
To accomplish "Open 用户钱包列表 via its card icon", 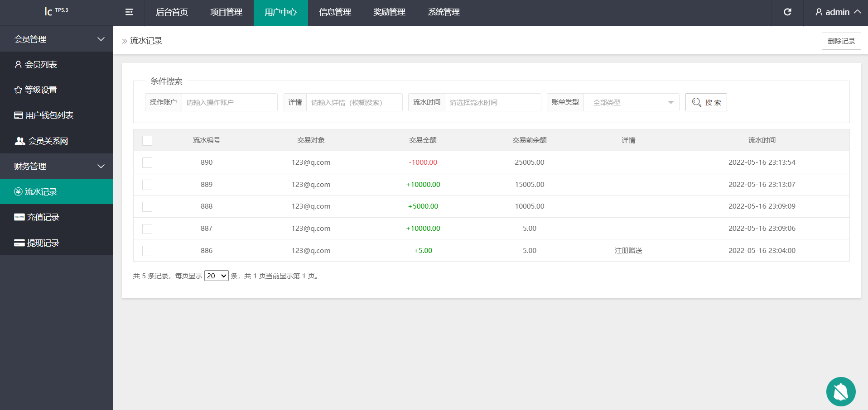I will (19, 115).
